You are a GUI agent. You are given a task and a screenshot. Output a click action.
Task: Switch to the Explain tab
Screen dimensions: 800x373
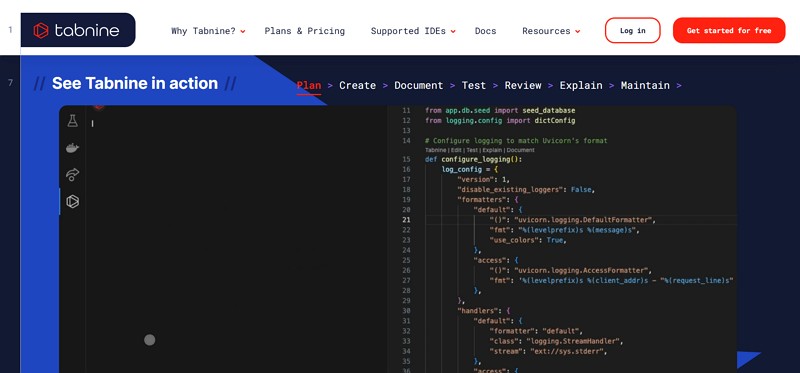581,85
